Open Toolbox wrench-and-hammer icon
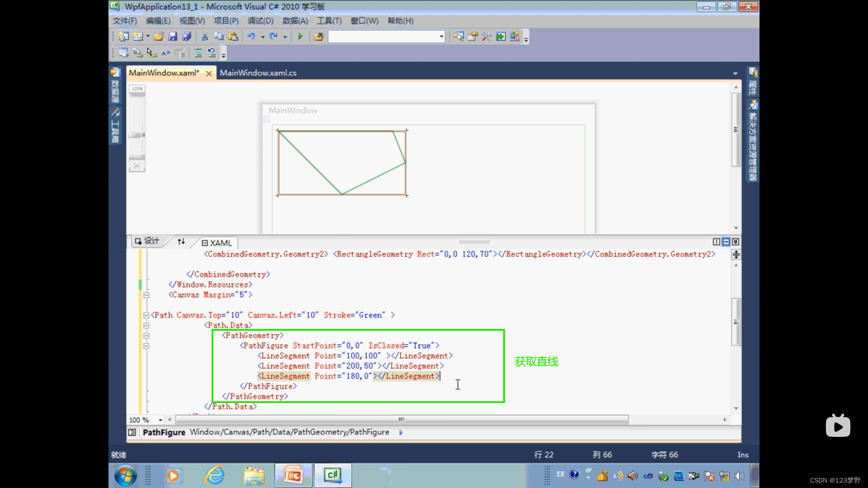This screenshot has height=488, width=868. (486, 37)
